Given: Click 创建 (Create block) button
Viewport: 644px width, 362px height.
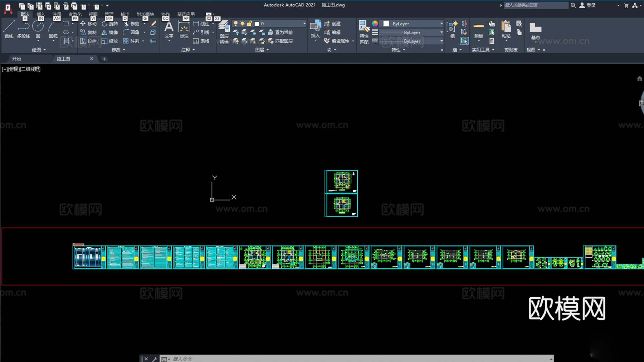Looking at the screenshot, I should coord(333,24).
